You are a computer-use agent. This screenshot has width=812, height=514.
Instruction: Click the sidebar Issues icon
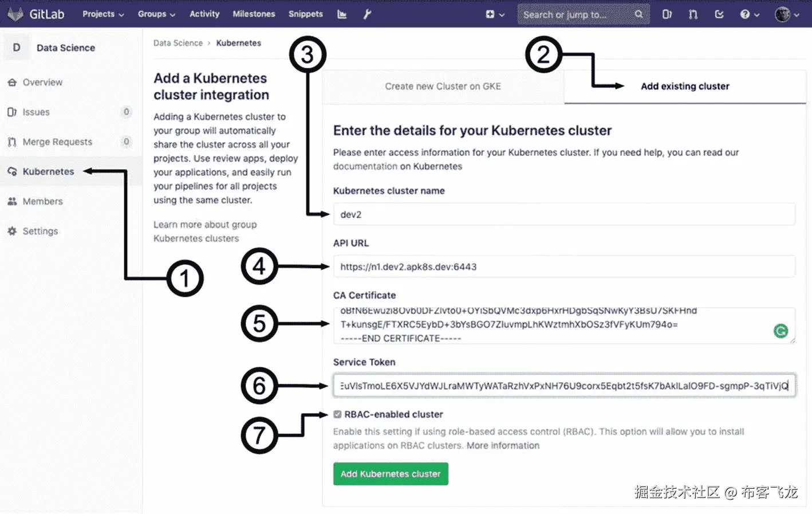[x=12, y=112]
